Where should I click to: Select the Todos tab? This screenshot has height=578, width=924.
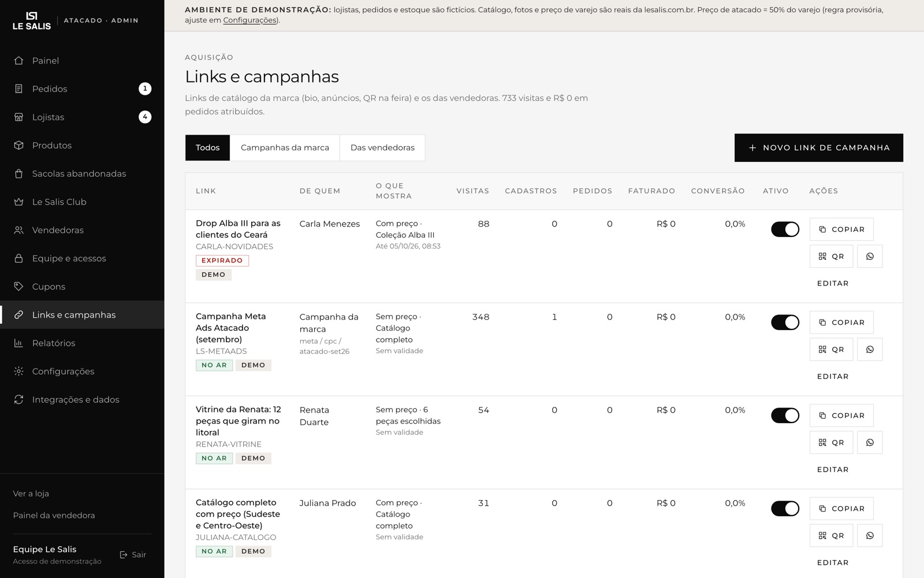pos(207,148)
